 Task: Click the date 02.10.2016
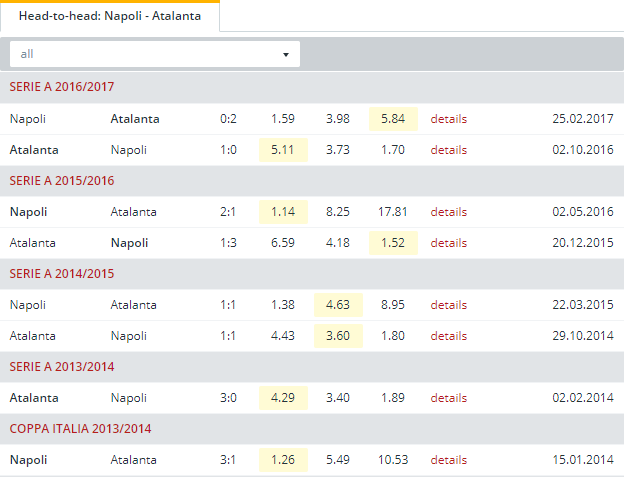[x=583, y=150]
